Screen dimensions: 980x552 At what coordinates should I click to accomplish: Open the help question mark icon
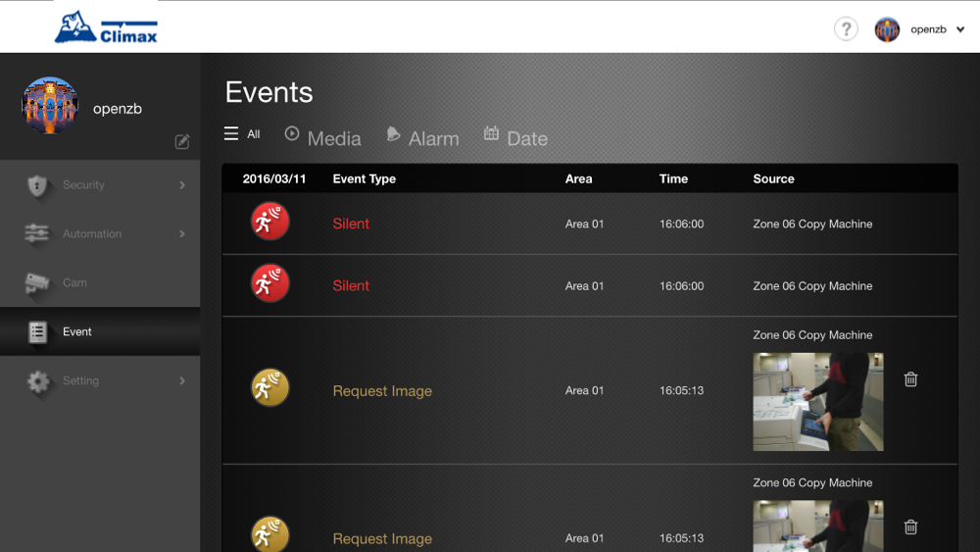pyautogui.click(x=846, y=28)
